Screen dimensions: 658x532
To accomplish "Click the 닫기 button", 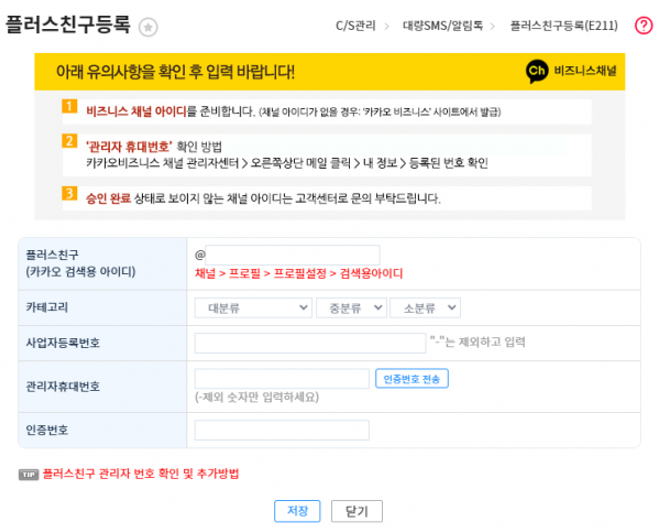I will point(356,510).
